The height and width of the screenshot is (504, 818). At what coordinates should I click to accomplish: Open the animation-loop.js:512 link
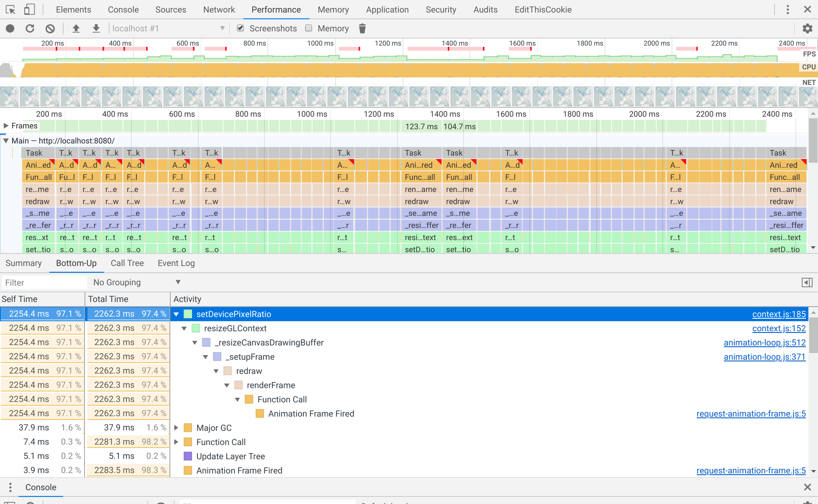764,343
